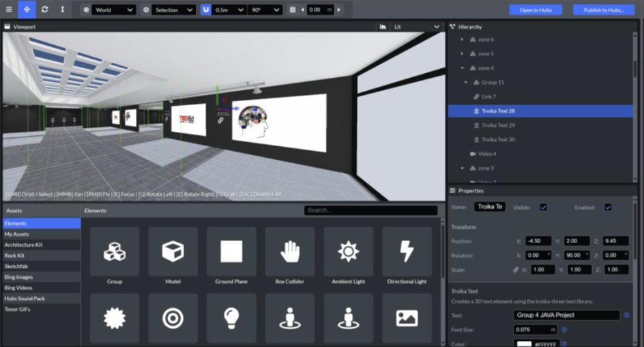Select Video 4 in hierarchy
Viewport: 644px width, 347px height.
pos(540,154)
